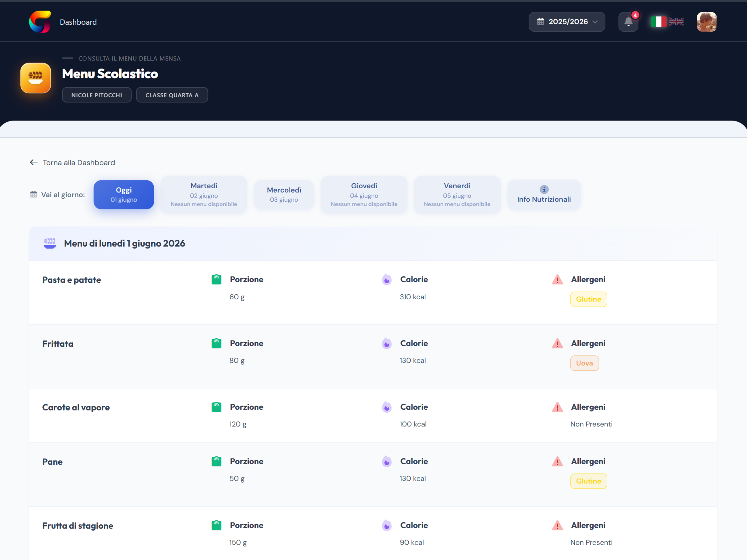Click the 120 g portion value
Viewport: 747px width, 560px height.
[238, 424]
